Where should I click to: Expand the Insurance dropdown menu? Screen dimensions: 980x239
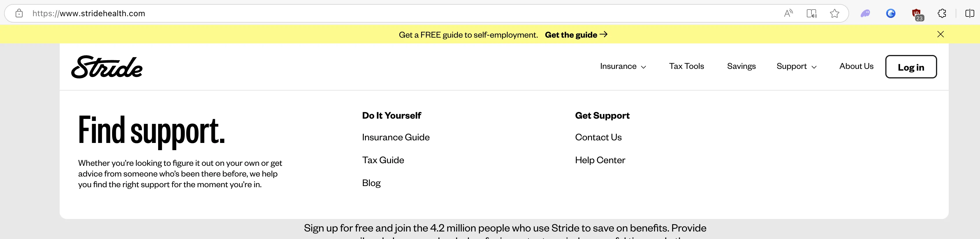623,67
